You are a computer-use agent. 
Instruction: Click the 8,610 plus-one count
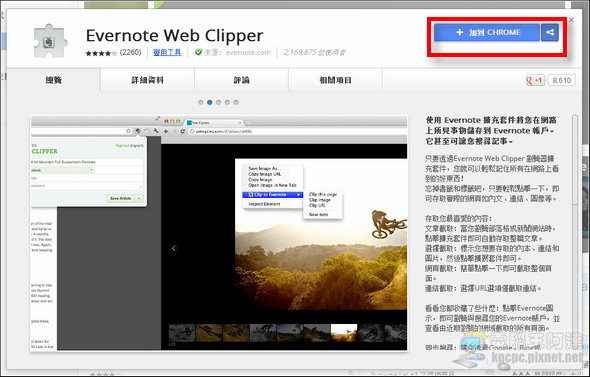(x=561, y=80)
